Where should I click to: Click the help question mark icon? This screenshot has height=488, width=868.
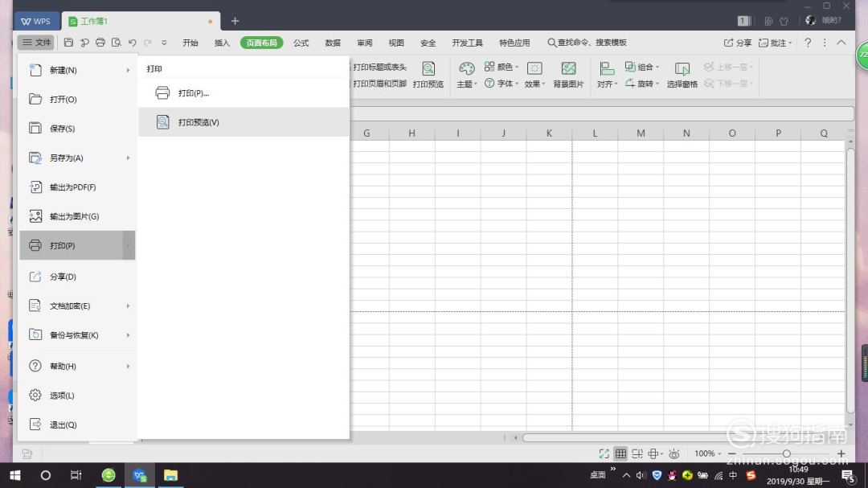coord(808,43)
